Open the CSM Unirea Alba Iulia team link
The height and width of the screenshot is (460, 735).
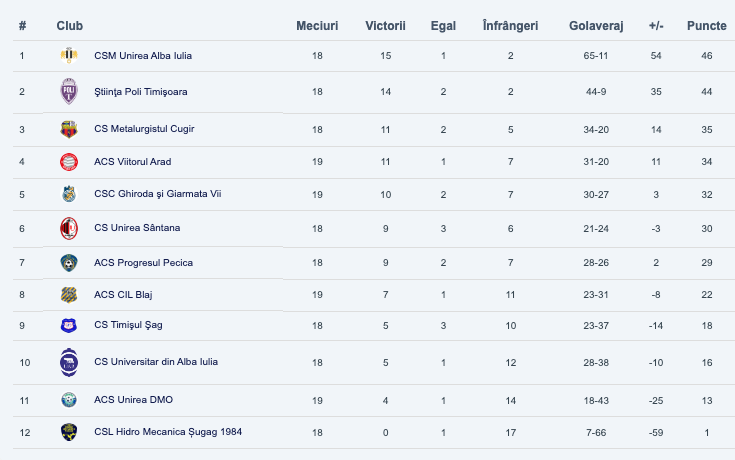142,55
